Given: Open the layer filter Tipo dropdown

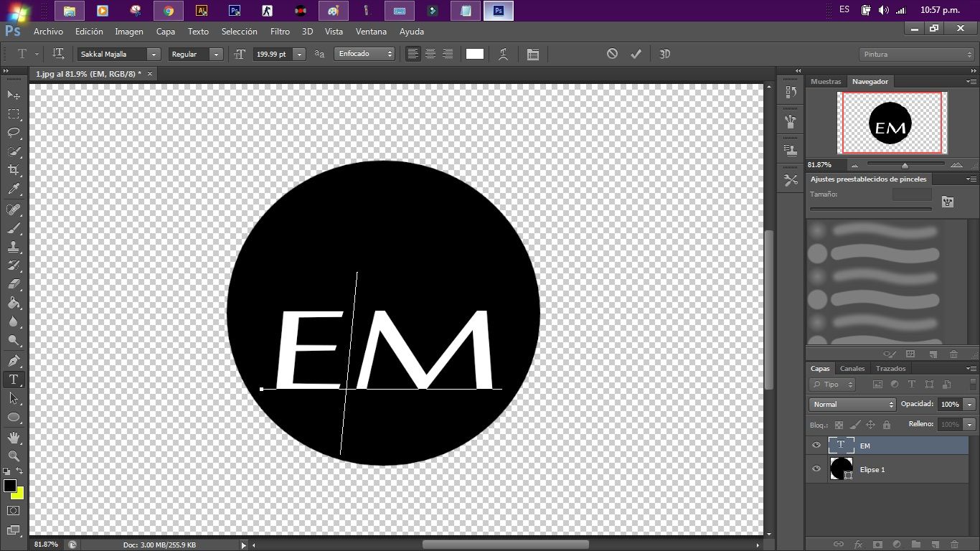Looking at the screenshot, I should point(833,385).
